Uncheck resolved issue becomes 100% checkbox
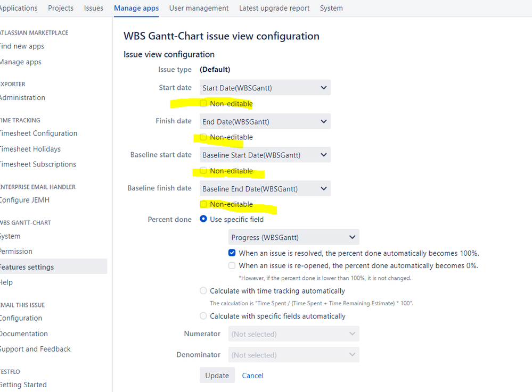The height and width of the screenshot is (392, 532). [x=232, y=253]
